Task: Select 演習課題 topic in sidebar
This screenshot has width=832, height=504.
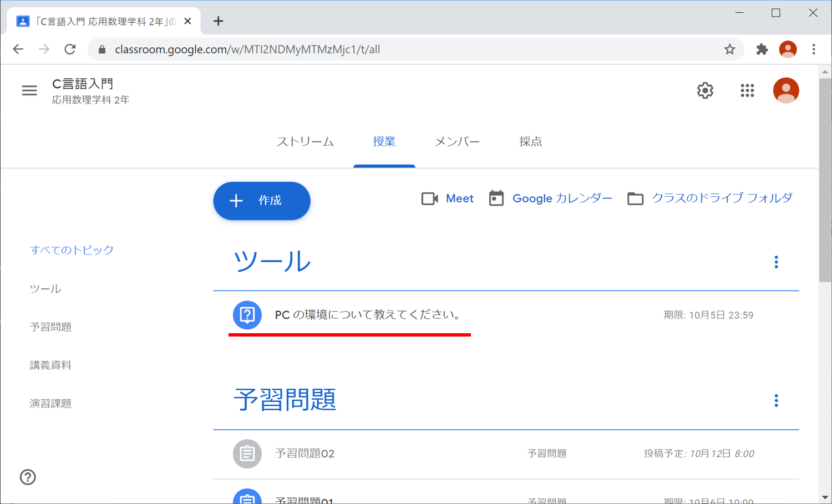Action: [50, 404]
